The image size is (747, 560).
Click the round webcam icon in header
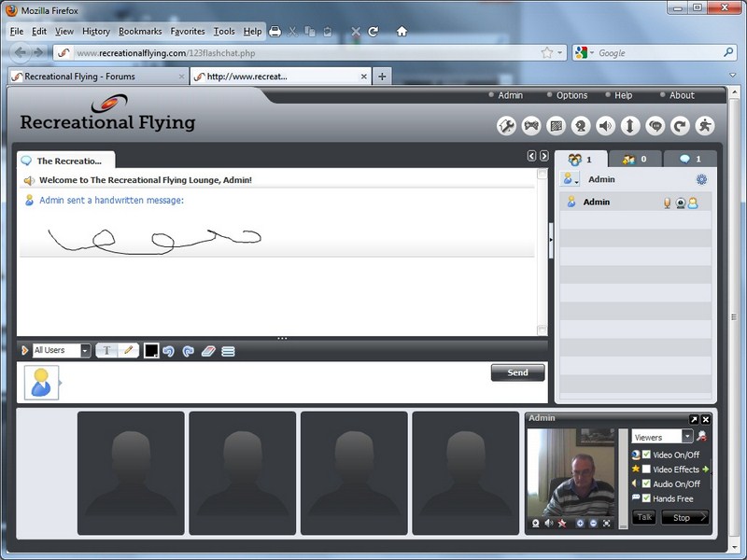[581, 126]
